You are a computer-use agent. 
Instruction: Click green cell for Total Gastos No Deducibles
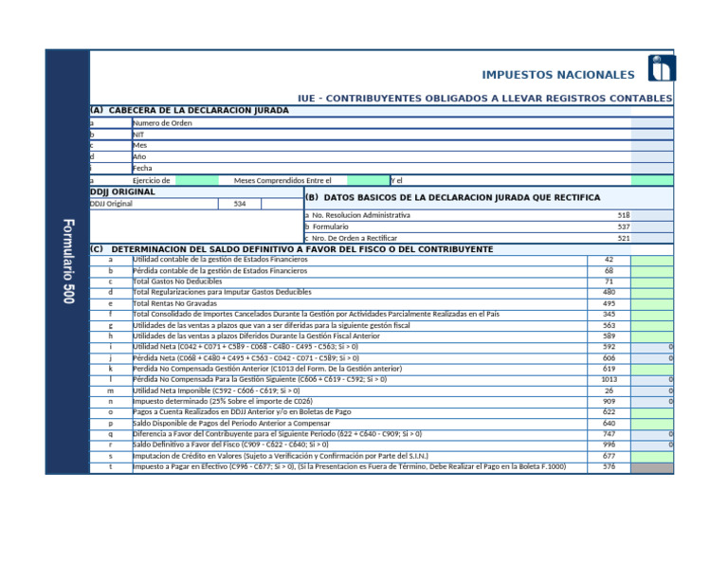click(x=652, y=281)
